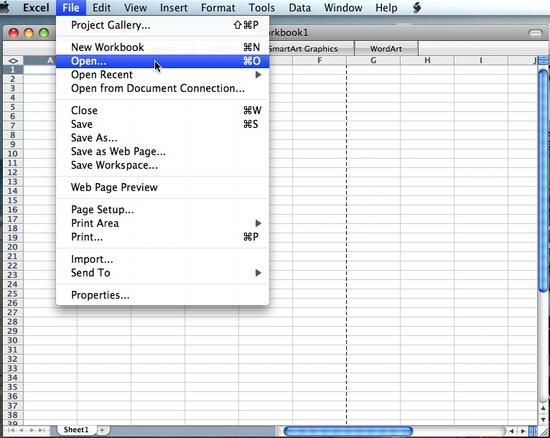Choose Save As... from File menu
This screenshot has height=438, width=550.
162,138
